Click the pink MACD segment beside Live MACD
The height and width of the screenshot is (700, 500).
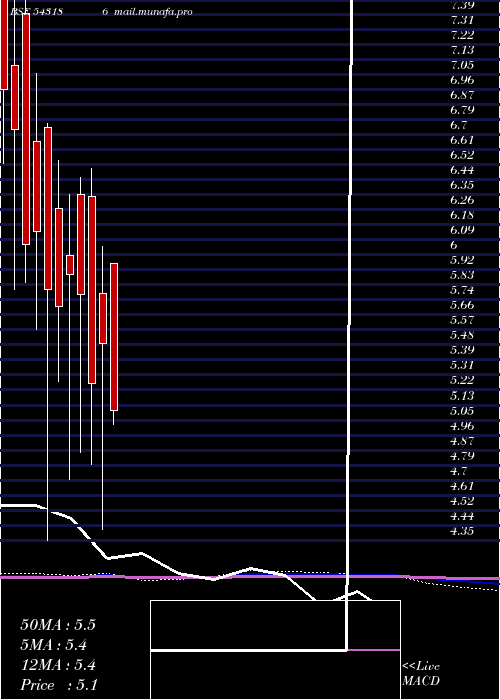[x=374, y=650]
